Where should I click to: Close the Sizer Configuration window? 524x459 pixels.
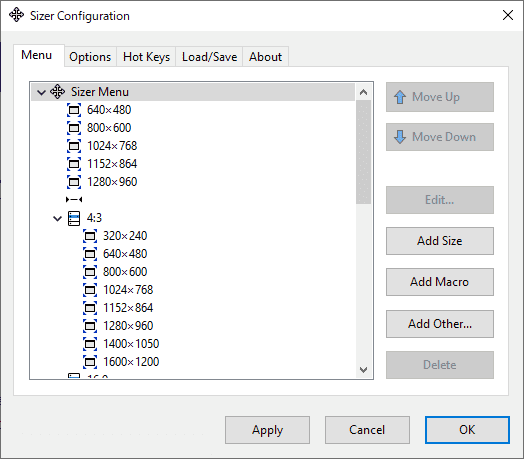pos(508,15)
